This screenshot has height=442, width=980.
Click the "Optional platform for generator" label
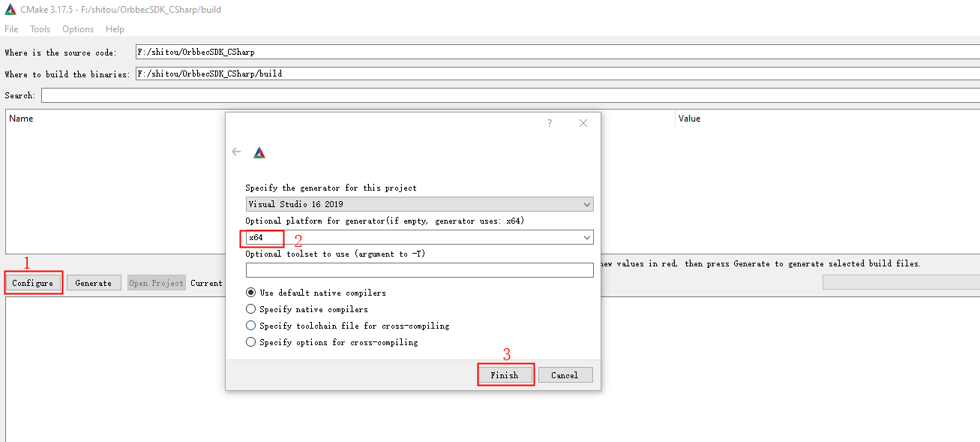[x=385, y=221]
